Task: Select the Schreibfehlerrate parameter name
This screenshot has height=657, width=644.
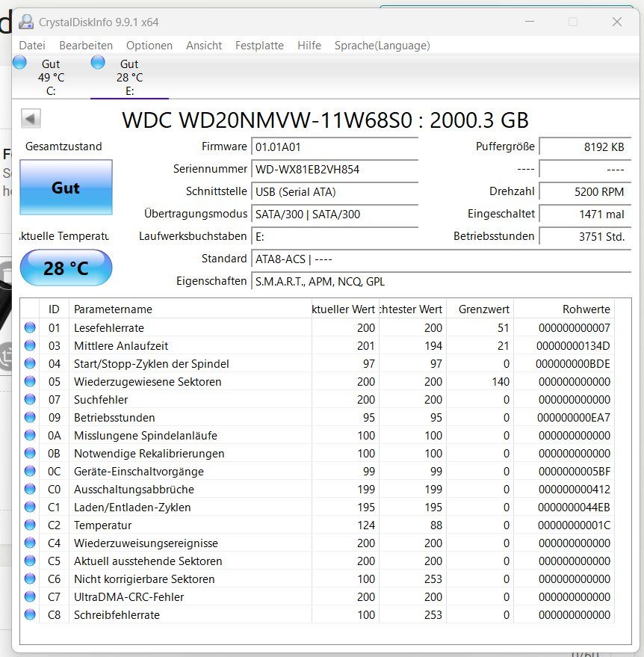Action: (117, 615)
